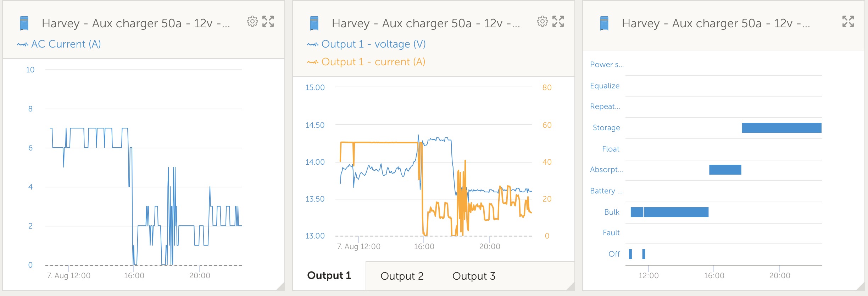The width and height of the screenshot is (868, 296).
Task: Click the long Bulk state bar
Action: coord(676,212)
